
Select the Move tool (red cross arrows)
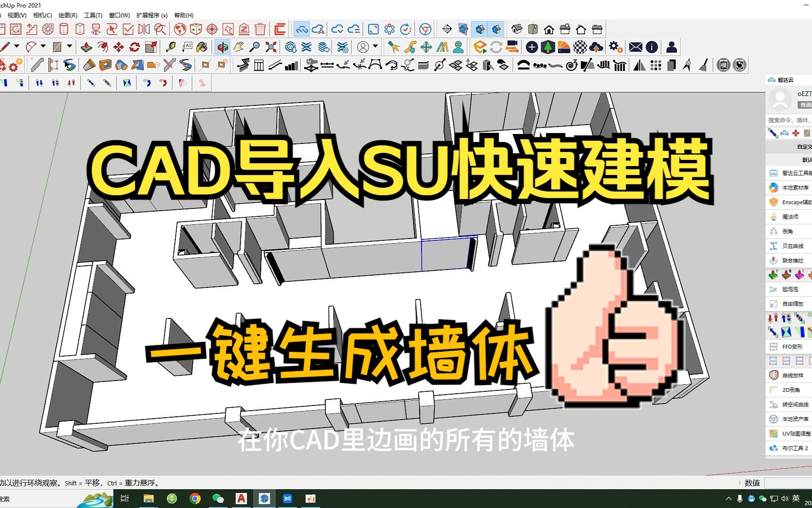[x=118, y=47]
